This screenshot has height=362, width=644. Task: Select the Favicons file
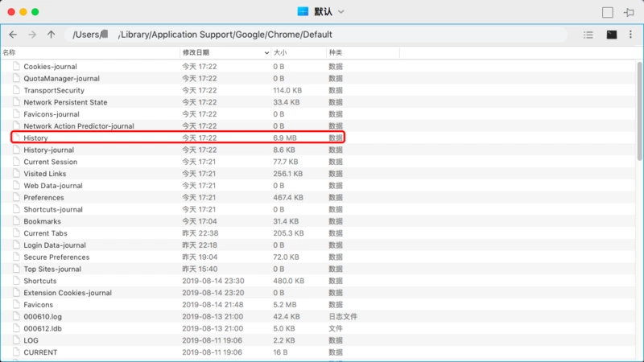coord(38,305)
